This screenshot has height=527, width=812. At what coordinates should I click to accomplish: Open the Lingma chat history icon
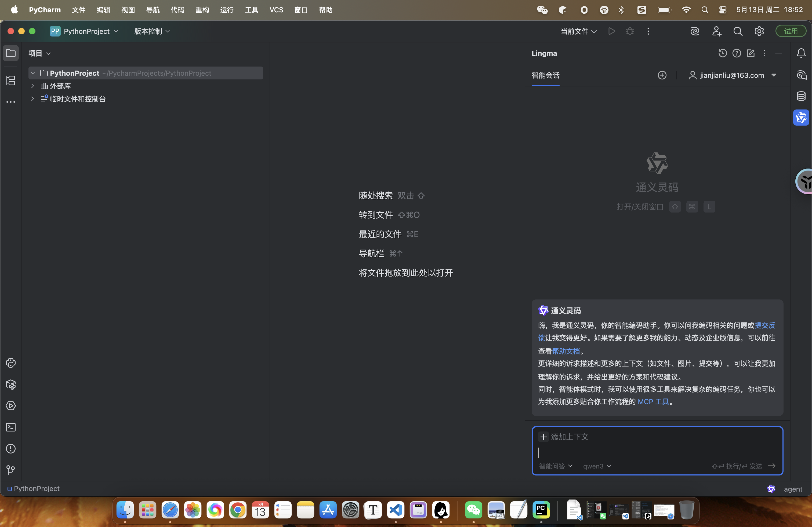point(722,53)
